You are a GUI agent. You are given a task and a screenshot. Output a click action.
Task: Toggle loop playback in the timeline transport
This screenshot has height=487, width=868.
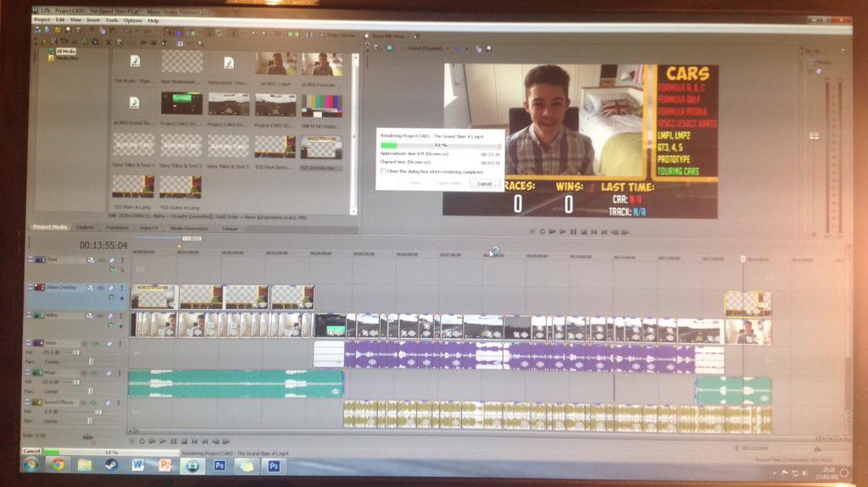click(x=142, y=441)
